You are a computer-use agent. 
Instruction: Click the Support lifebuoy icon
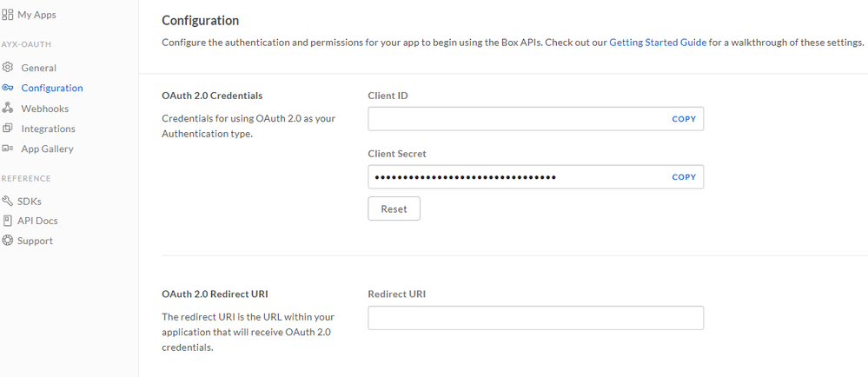tap(8, 241)
